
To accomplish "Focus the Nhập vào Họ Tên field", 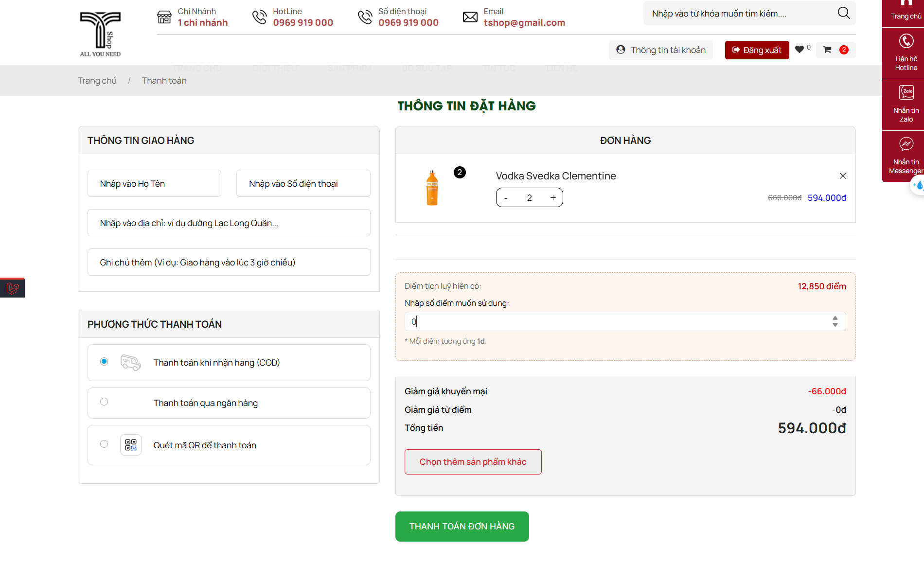I will (x=154, y=184).
